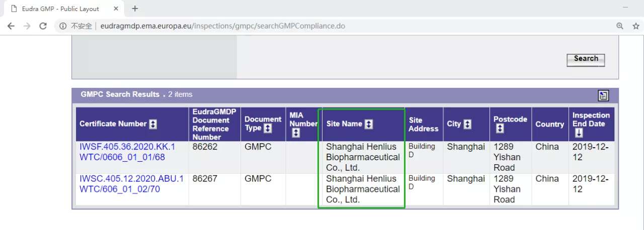Click the browser forward arrow
The height and width of the screenshot is (230, 644).
(x=27, y=26)
